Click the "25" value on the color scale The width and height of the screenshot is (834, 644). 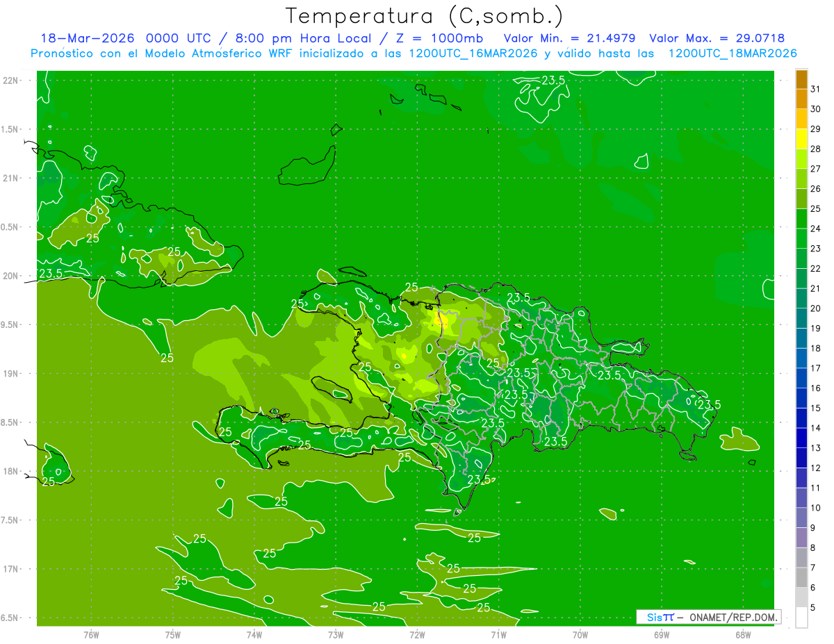coord(815,208)
